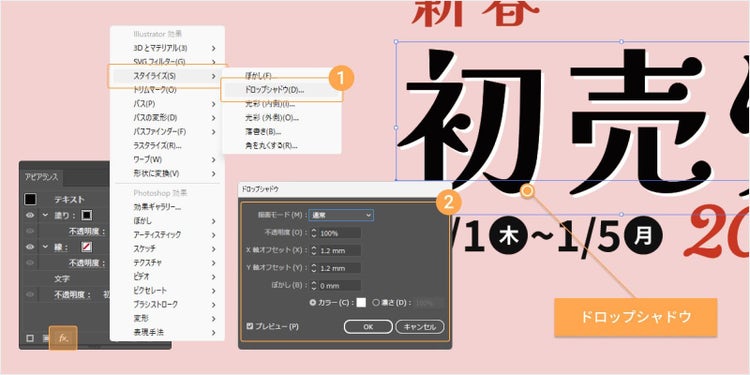
Task: Toggle the eye of the bottom 不透明度 row below 文字
Action: 30,294
